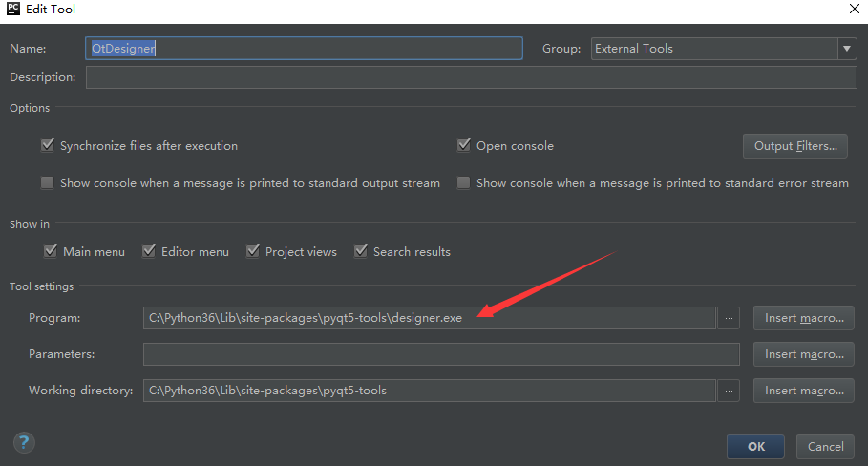868x466 pixels.
Task: Enable show console on standard error stream
Action: (463, 182)
